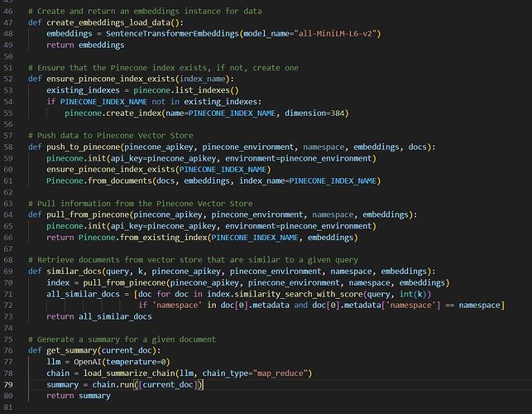Click pull_from_pinecone definition on line 64
This screenshot has height=414, width=532.
click(x=88, y=214)
